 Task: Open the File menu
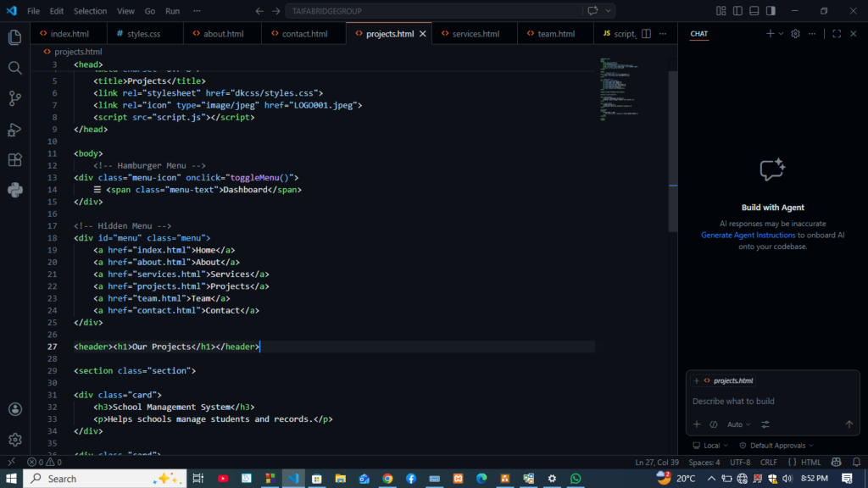(x=33, y=11)
